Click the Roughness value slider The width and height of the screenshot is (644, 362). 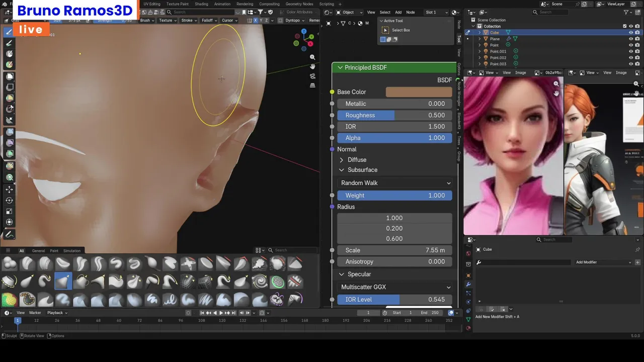click(x=394, y=115)
